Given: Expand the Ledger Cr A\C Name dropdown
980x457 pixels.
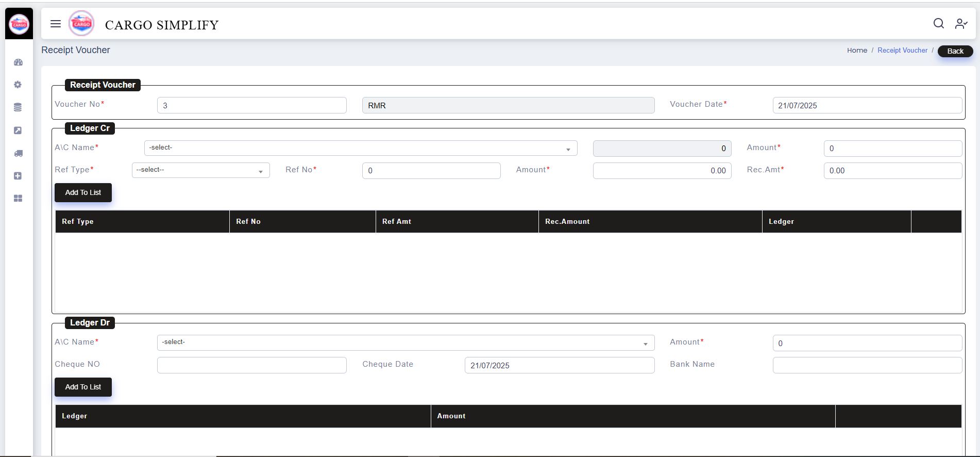Looking at the screenshot, I should tap(360, 148).
